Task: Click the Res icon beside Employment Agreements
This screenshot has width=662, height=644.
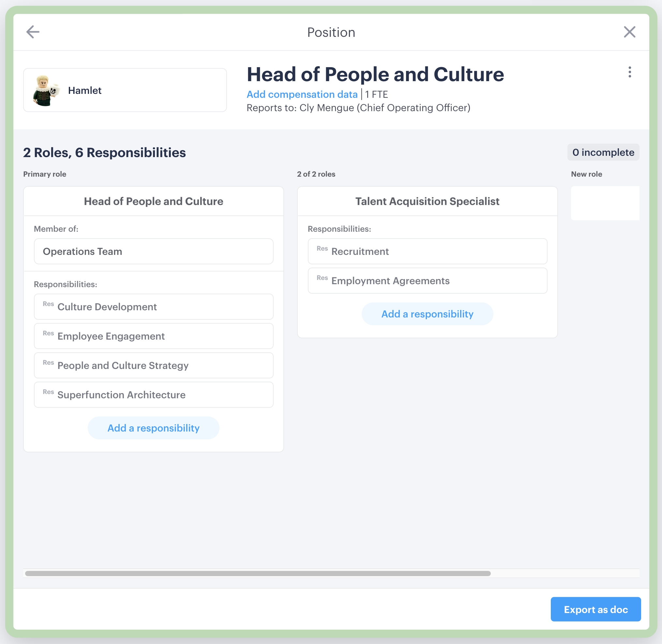Action: point(322,278)
